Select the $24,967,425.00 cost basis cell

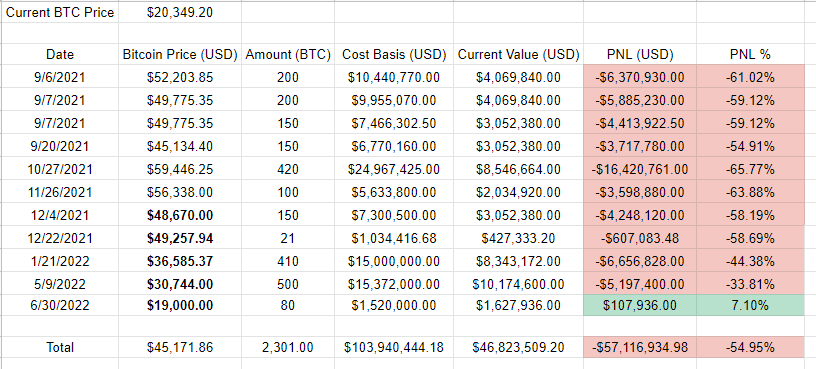(394, 169)
